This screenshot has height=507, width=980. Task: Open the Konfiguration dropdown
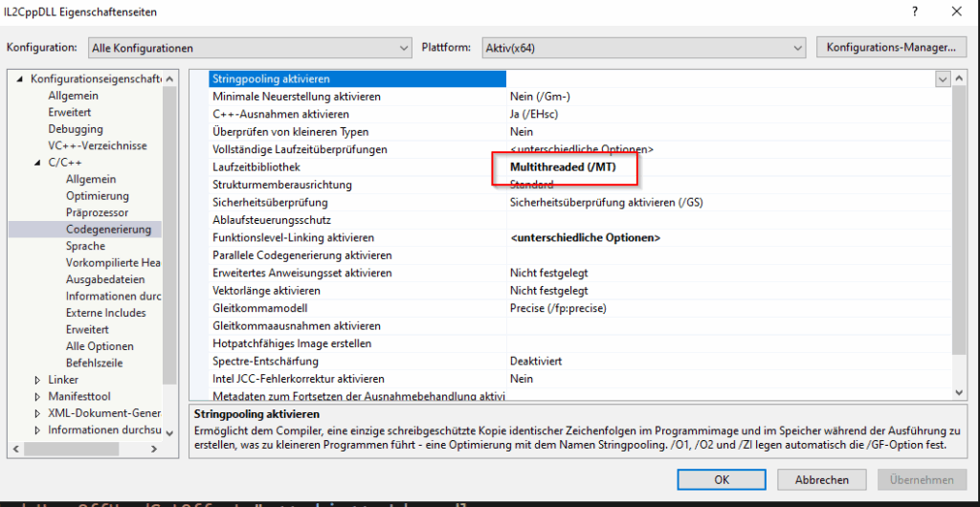[249, 48]
